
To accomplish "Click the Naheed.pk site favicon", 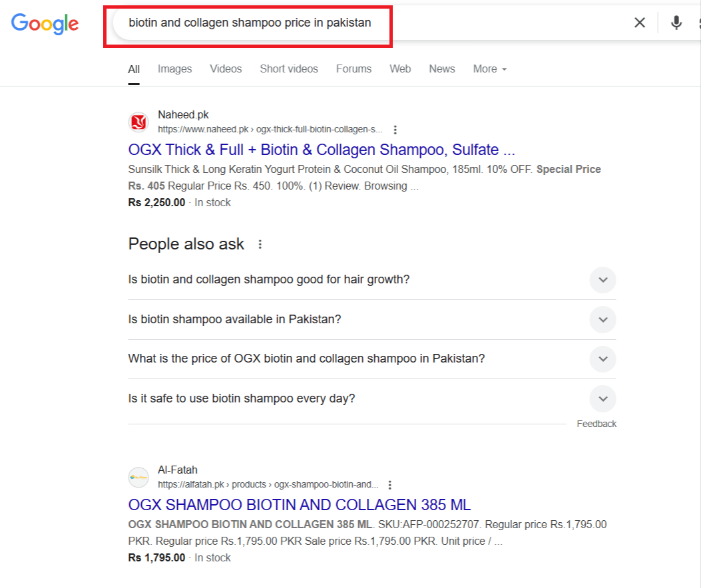I will [x=138, y=122].
